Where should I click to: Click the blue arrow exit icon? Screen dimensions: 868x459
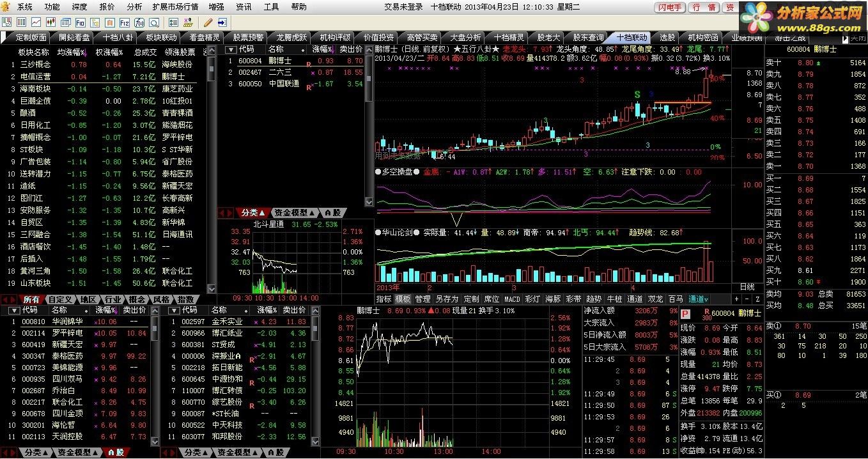tap(222, 22)
